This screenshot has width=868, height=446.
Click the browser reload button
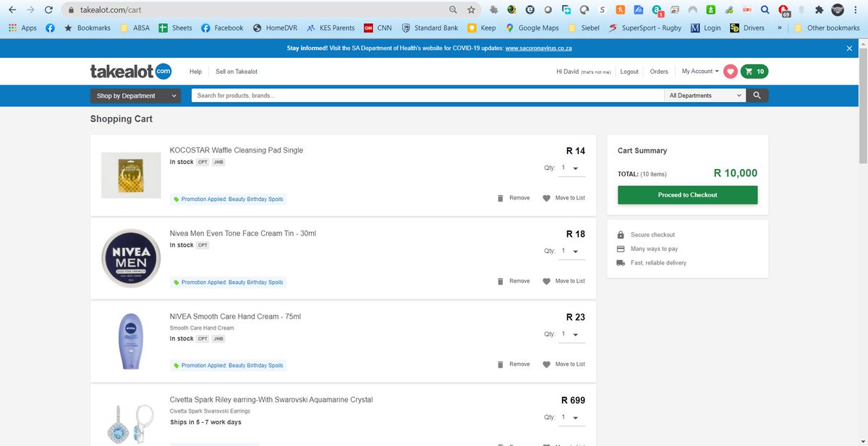coord(48,10)
